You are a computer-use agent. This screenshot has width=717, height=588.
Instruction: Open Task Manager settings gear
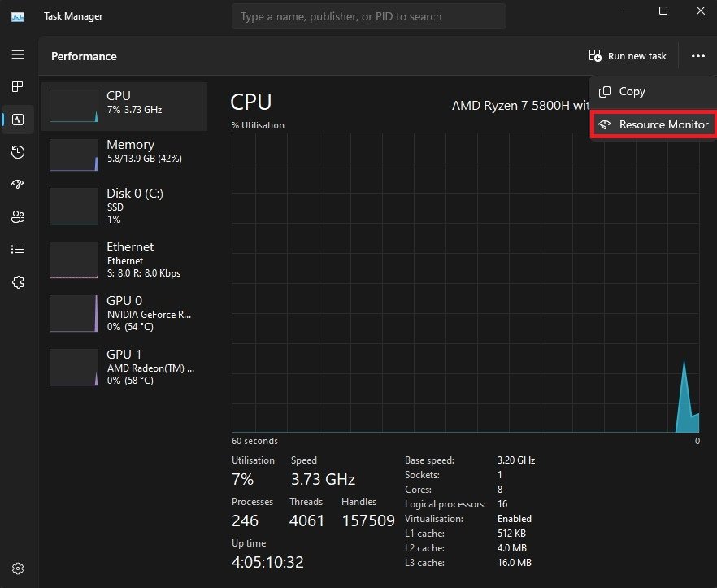(x=18, y=568)
